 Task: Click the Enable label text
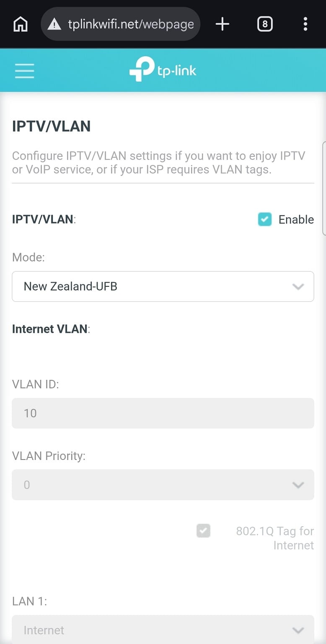coord(296,219)
